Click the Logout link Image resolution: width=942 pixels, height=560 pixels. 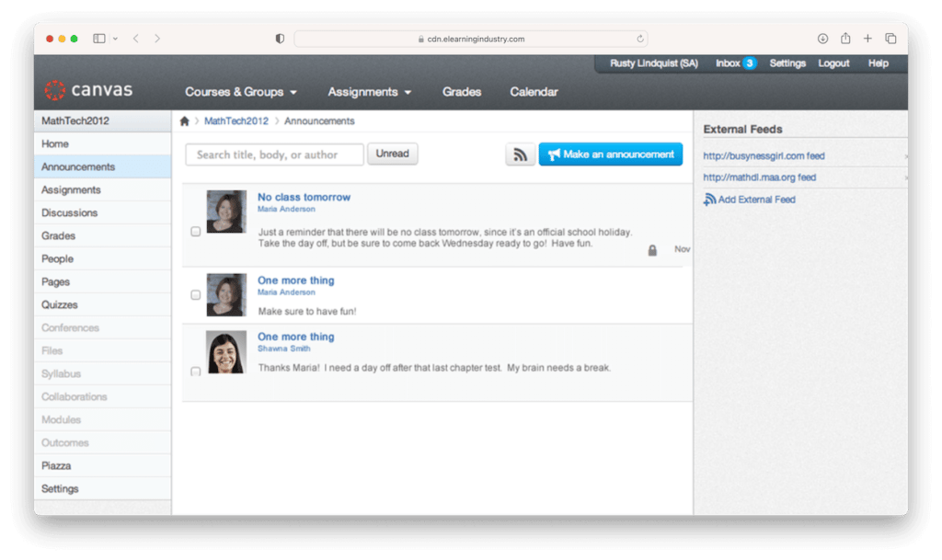coord(833,63)
